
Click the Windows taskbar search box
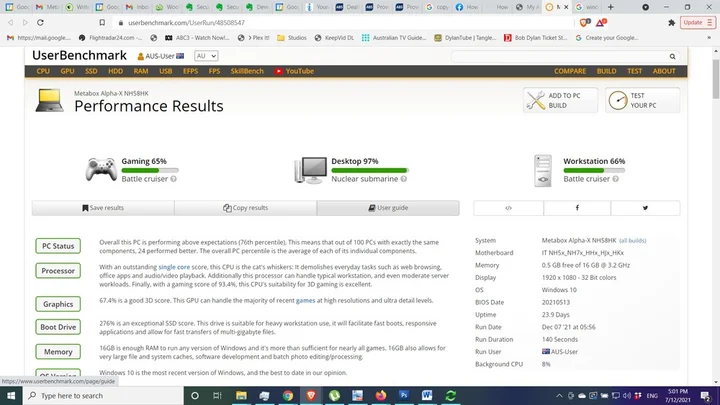coord(103,395)
